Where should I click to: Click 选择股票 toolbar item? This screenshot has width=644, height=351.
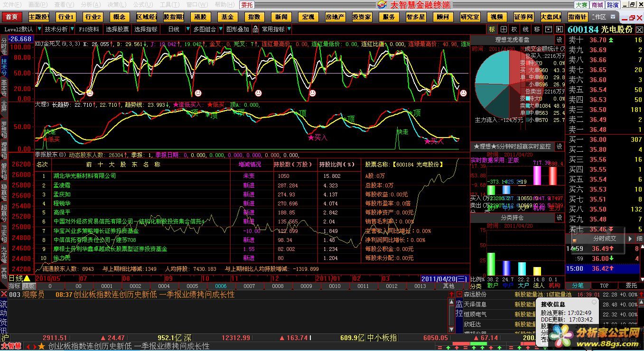[x=117, y=29]
